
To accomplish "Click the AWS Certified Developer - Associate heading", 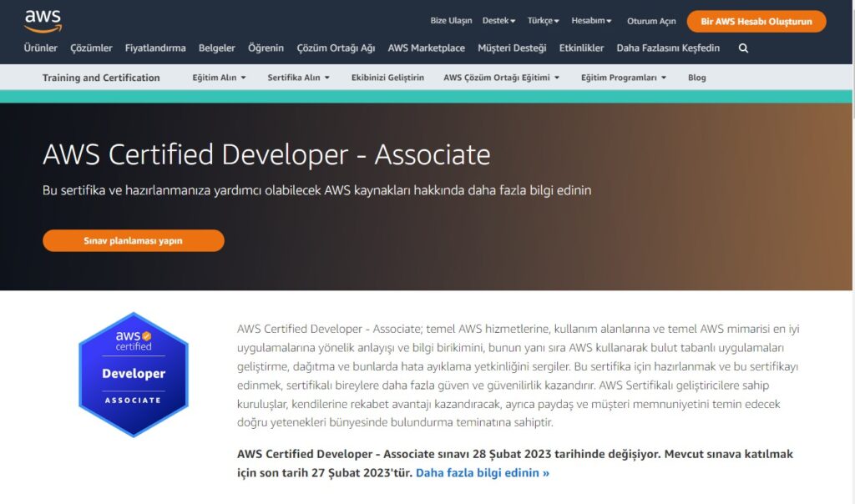I will tap(266, 154).
